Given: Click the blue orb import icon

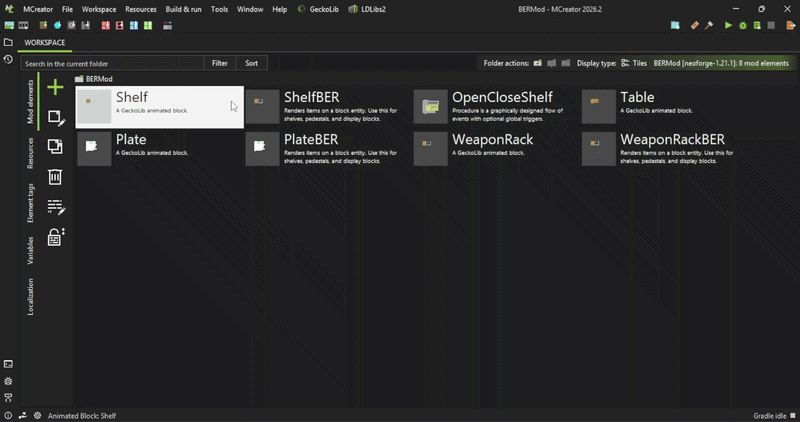Looking at the screenshot, I should pos(57,26).
